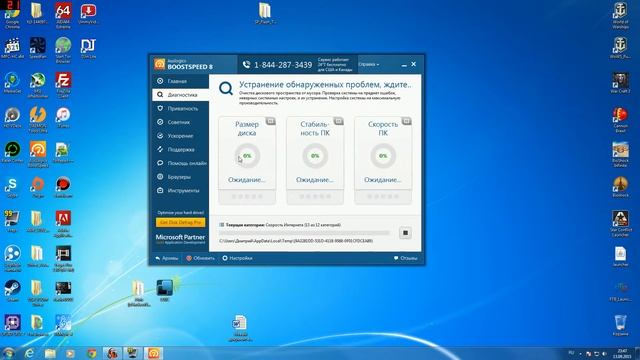The image size is (640, 360).
Task: Select the Word document on the desktop
Action: point(240,328)
